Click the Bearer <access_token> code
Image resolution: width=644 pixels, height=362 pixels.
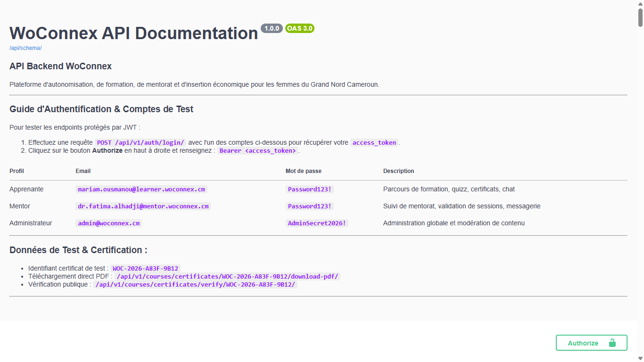click(x=258, y=151)
